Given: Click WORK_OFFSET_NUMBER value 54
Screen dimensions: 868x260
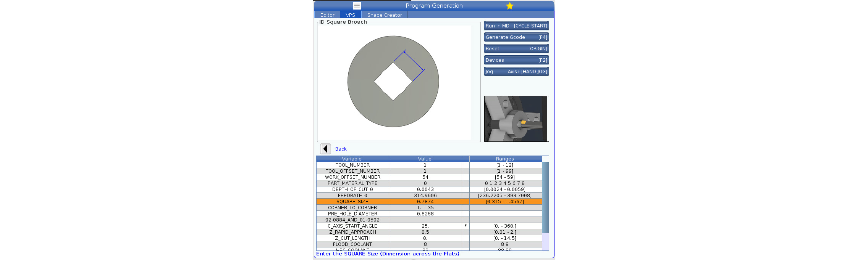Looking at the screenshot, I should (x=425, y=177).
